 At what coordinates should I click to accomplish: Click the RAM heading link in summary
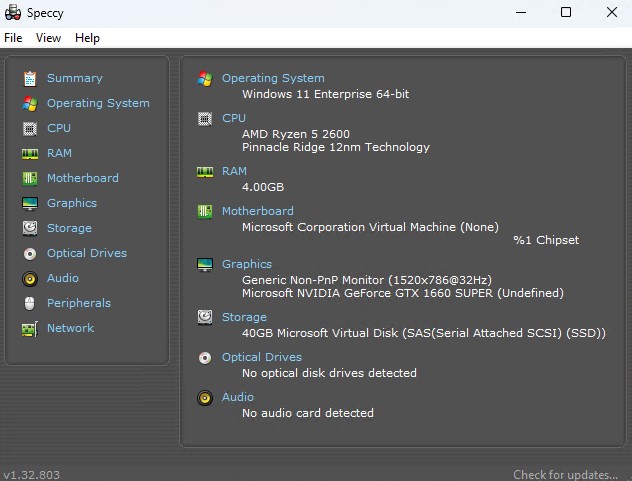pyautogui.click(x=234, y=171)
